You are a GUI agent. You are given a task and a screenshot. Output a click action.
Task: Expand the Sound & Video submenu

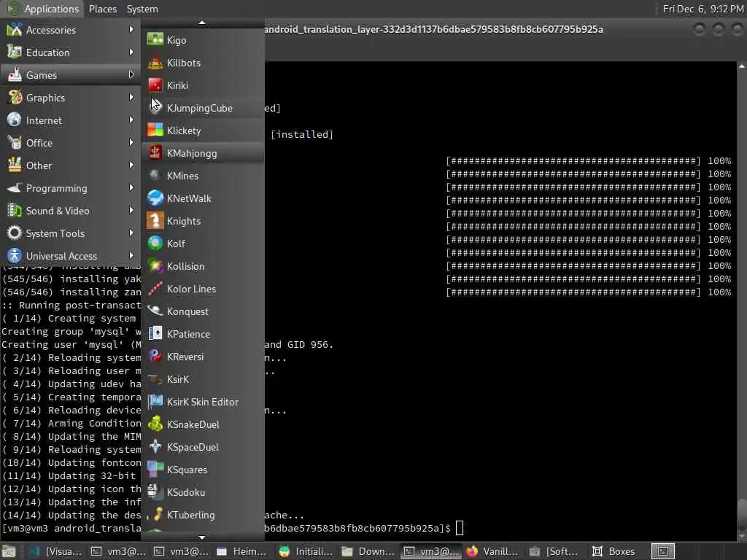71,211
